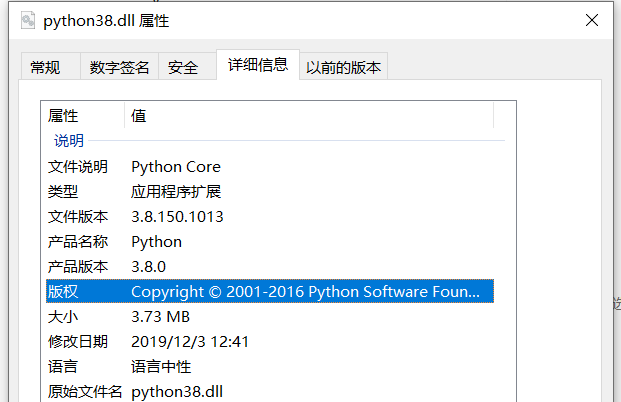The height and width of the screenshot is (402, 621).
Task: Click the 说明 group header
Action: click(x=69, y=141)
